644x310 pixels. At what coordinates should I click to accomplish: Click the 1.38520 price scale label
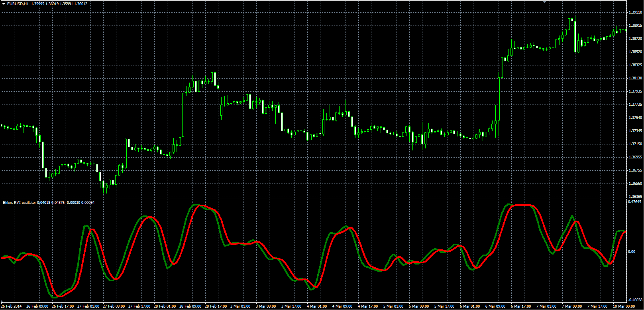635,52
